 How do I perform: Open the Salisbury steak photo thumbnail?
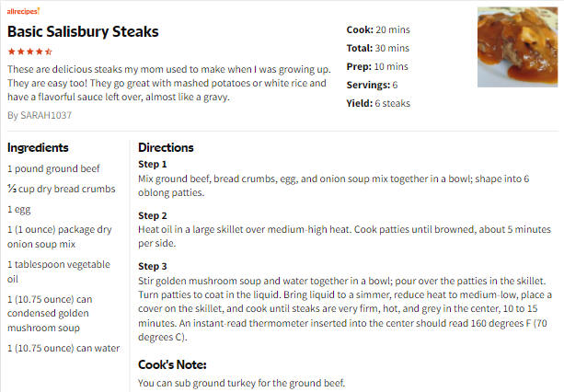(x=517, y=47)
